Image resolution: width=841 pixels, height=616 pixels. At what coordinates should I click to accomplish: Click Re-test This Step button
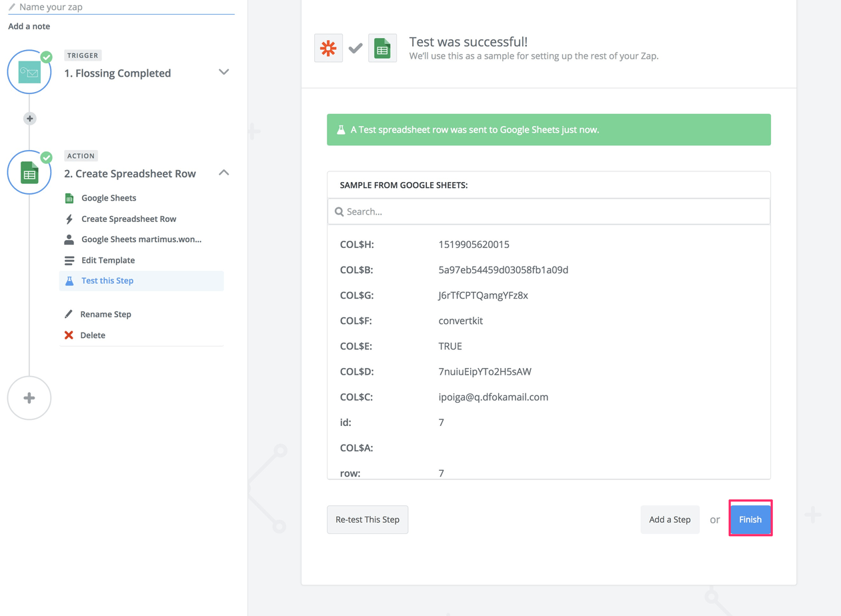coord(367,519)
